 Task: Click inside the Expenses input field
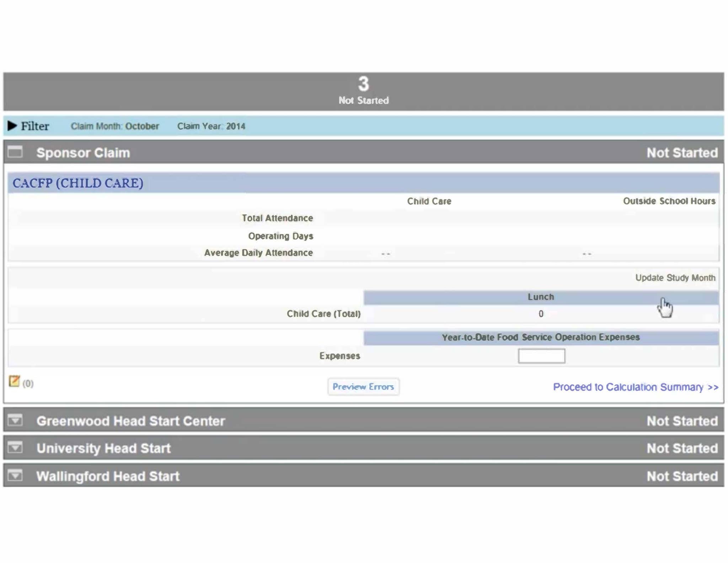click(541, 356)
